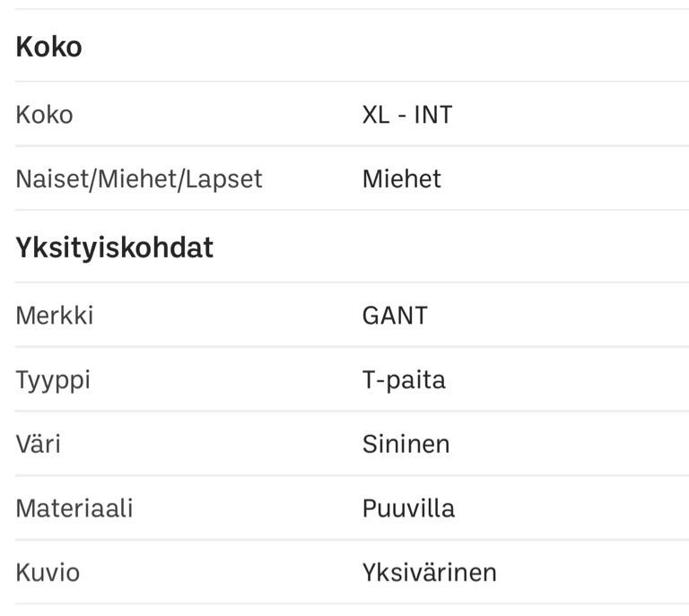Select the Sininen color value

click(406, 444)
